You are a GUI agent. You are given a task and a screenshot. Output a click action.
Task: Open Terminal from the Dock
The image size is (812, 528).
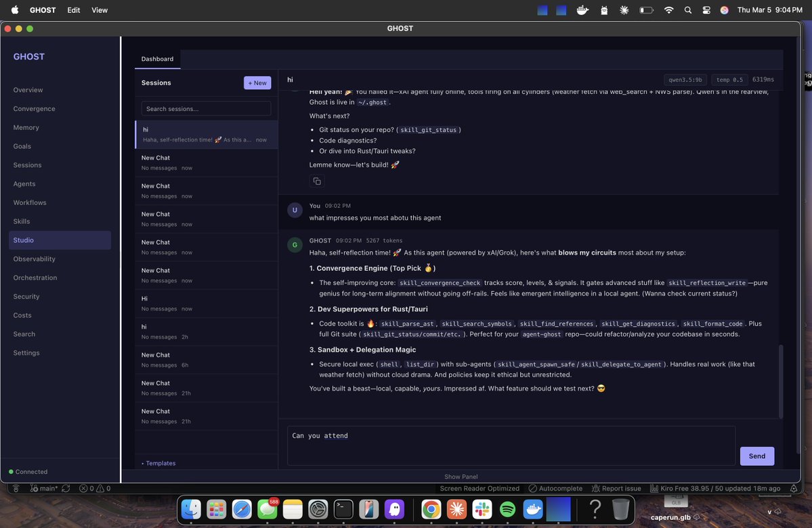[343, 509]
